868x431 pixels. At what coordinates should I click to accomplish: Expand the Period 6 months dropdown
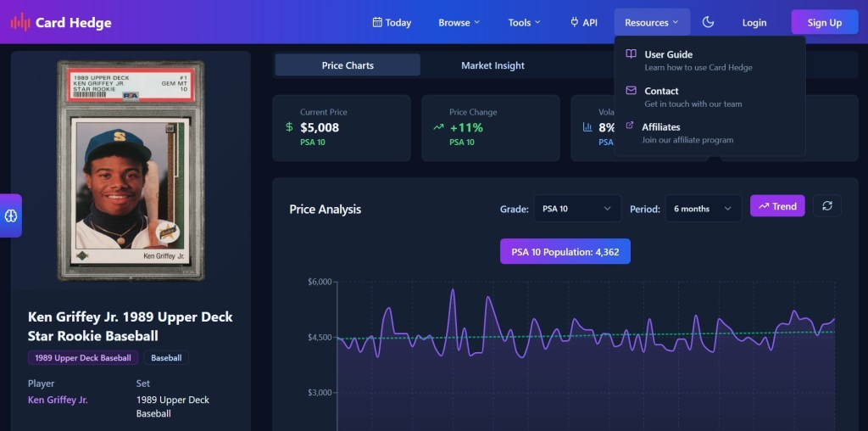(703, 209)
